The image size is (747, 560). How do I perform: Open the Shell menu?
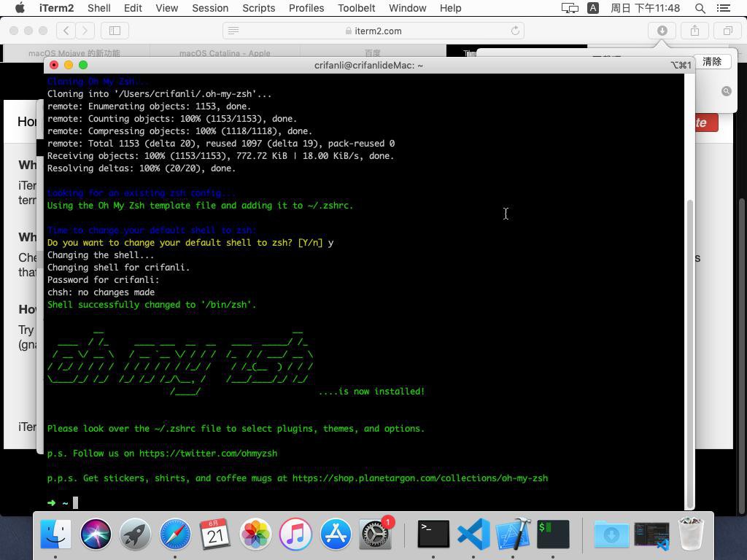coord(99,8)
